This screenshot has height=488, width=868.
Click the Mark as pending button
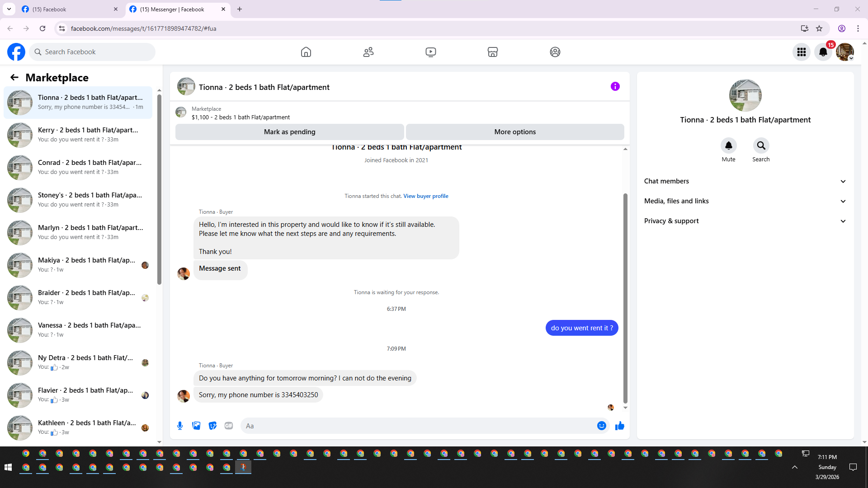(x=289, y=132)
